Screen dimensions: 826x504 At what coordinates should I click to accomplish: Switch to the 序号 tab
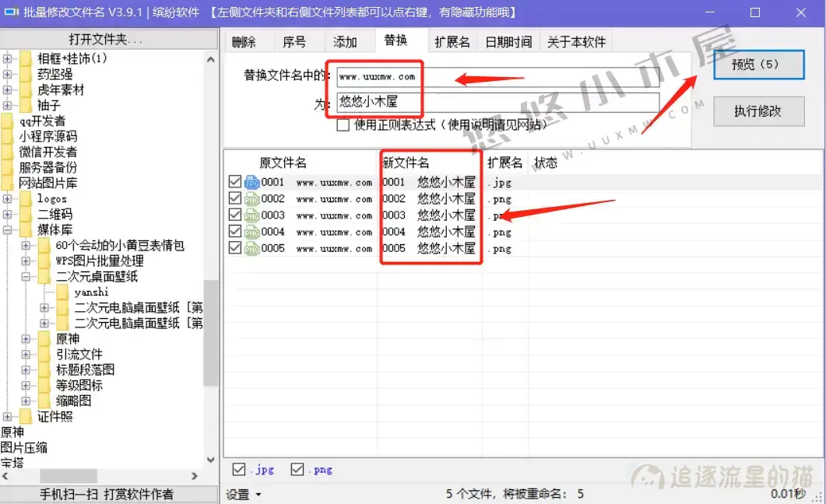tap(296, 40)
